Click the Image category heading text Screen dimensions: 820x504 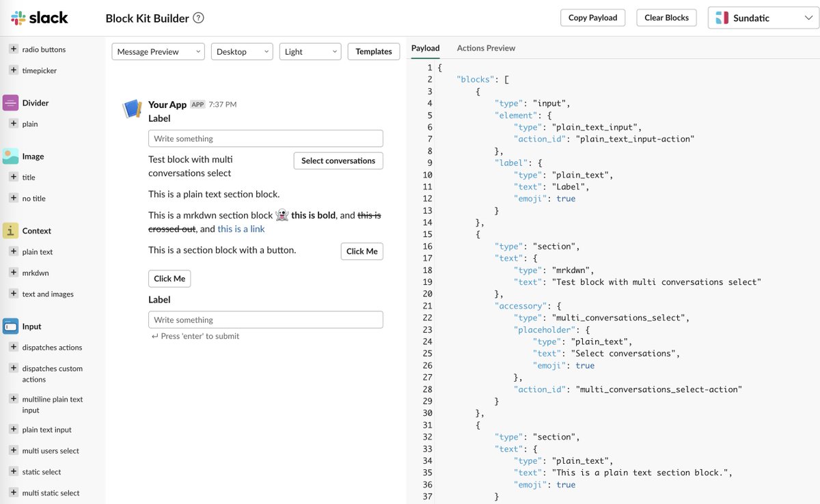click(33, 156)
